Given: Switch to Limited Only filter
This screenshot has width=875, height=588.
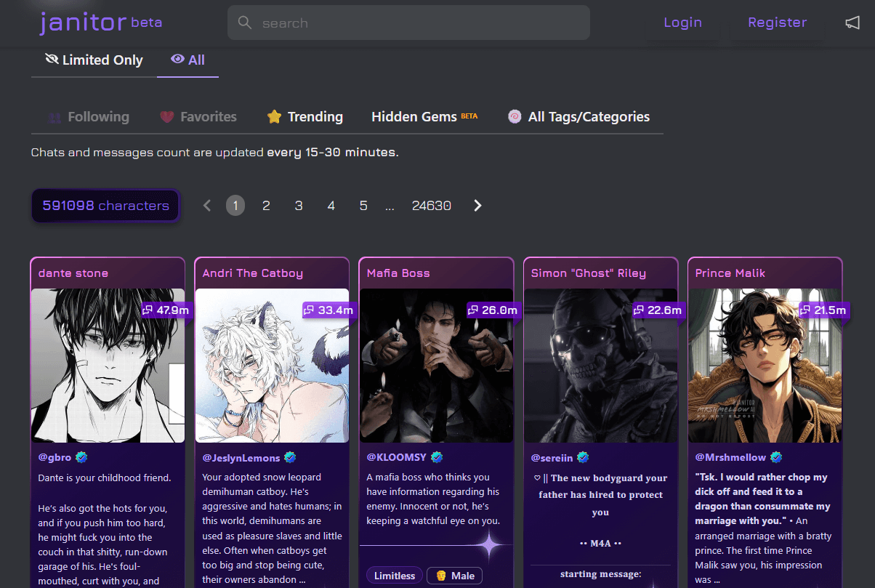Looking at the screenshot, I should [94, 60].
